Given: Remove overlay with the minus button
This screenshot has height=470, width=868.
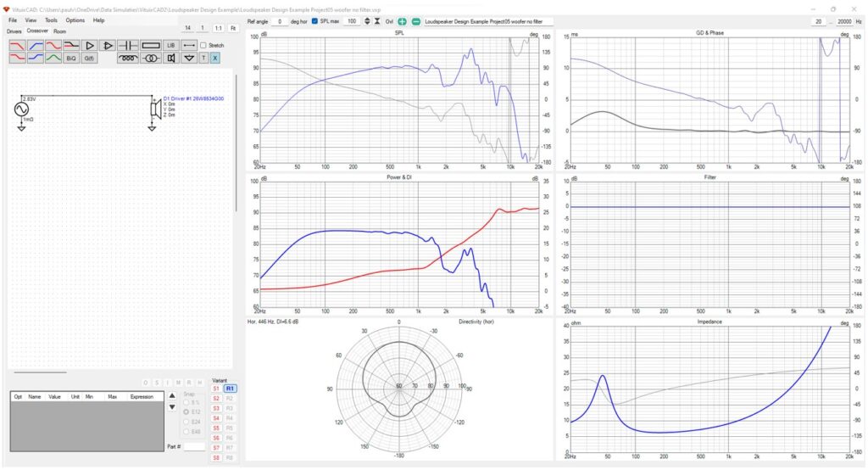Looking at the screenshot, I should tap(415, 21).
